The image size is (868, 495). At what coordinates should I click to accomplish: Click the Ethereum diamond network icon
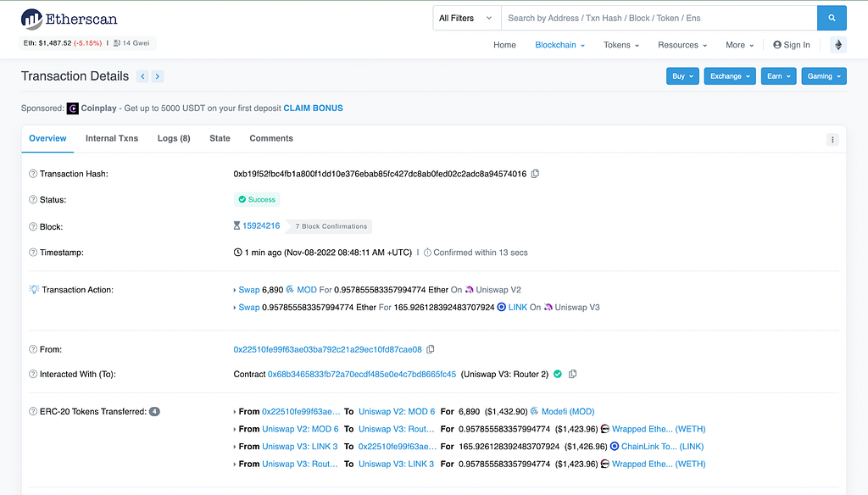[x=838, y=45]
